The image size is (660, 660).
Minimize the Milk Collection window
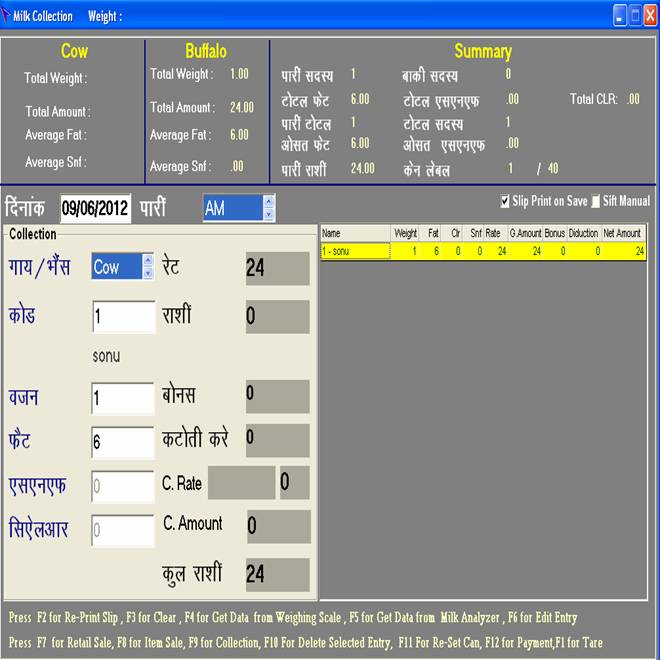(x=620, y=15)
